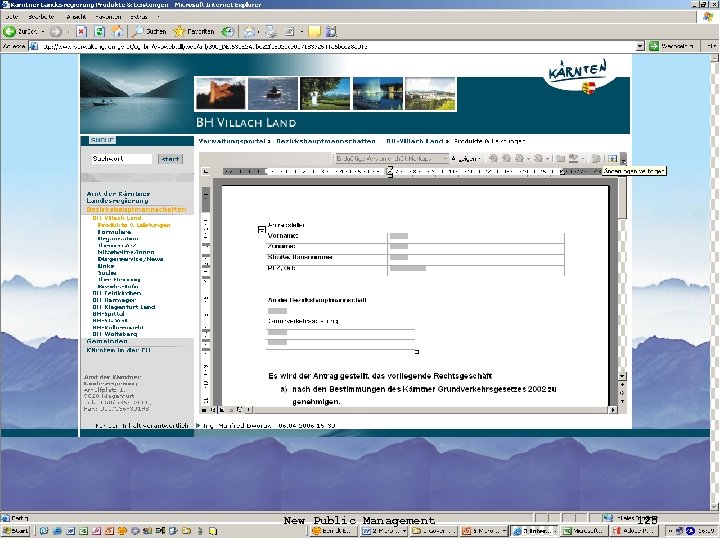Open the Media/history globe icon
The width and height of the screenshot is (720, 540).
pos(227,32)
